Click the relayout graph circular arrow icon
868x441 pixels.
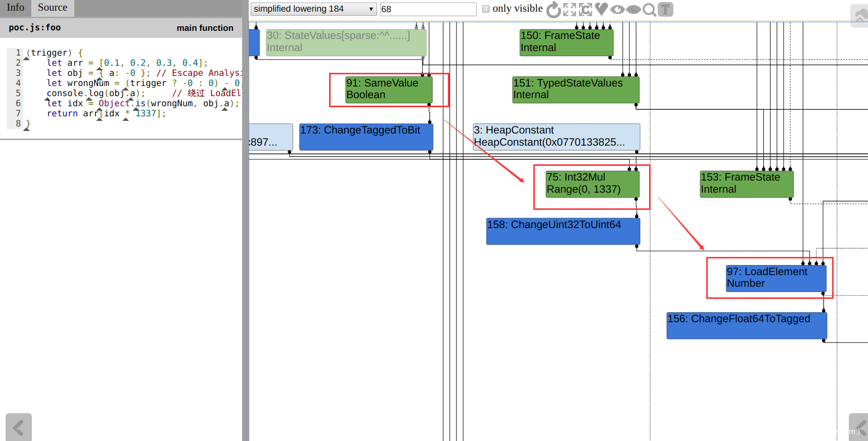click(554, 9)
